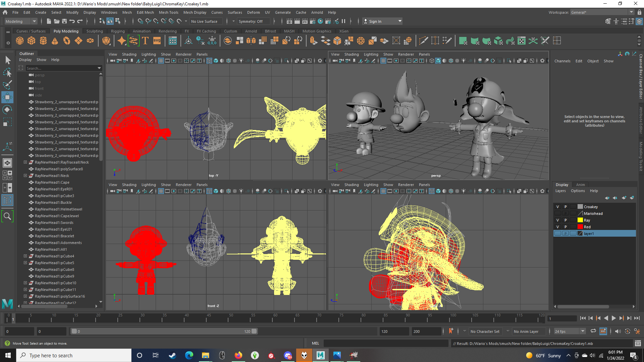This screenshot has width=644, height=362.
Task: Toggle playback P box for Red layer
Action: click(x=566, y=227)
